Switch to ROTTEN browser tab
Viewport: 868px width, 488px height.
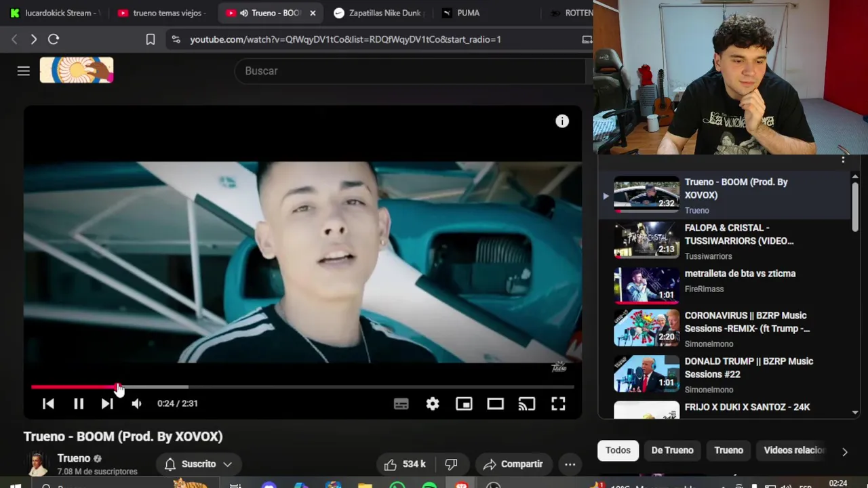pos(571,13)
